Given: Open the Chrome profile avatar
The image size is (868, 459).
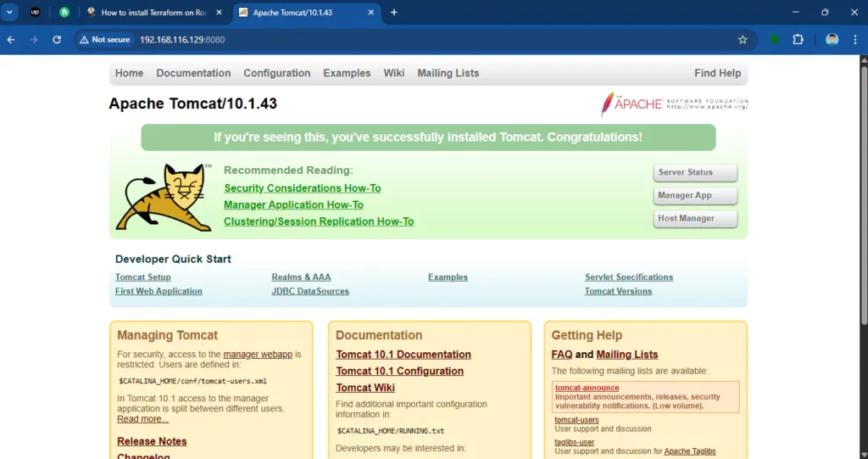Looking at the screenshot, I should [x=832, y=39].
